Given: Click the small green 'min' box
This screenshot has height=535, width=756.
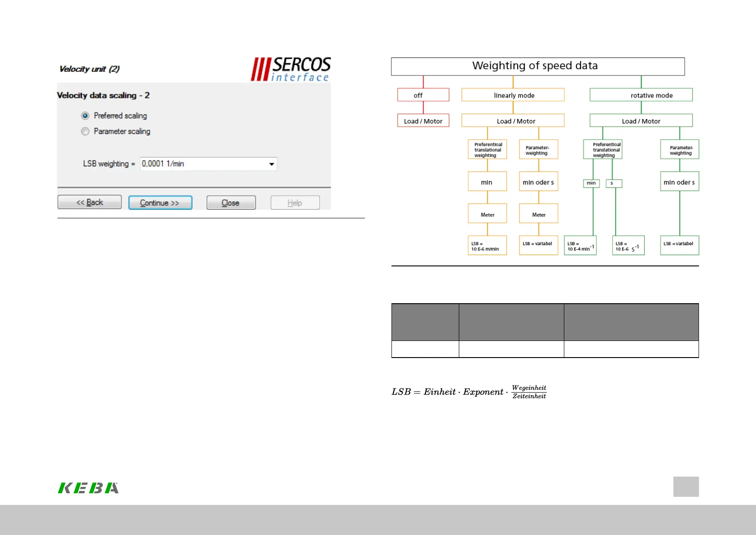Looking at the screenshot, I should [x=592, y=183].
